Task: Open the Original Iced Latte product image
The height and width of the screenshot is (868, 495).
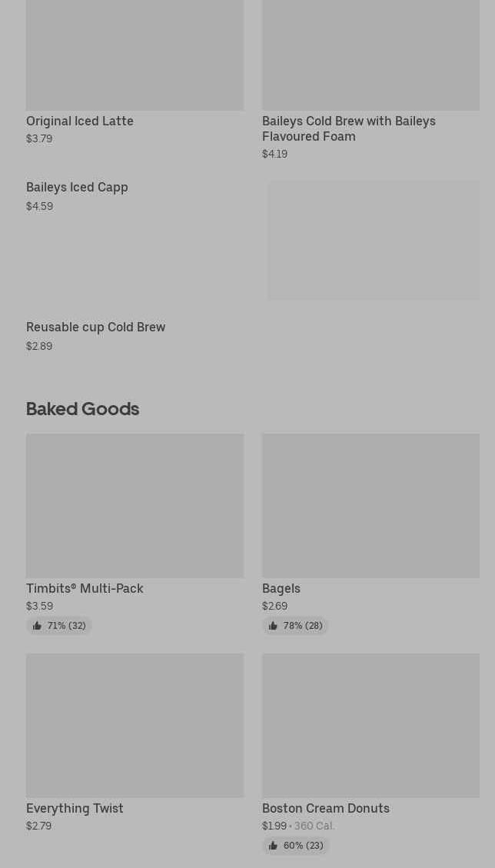Action: (135, 54)
